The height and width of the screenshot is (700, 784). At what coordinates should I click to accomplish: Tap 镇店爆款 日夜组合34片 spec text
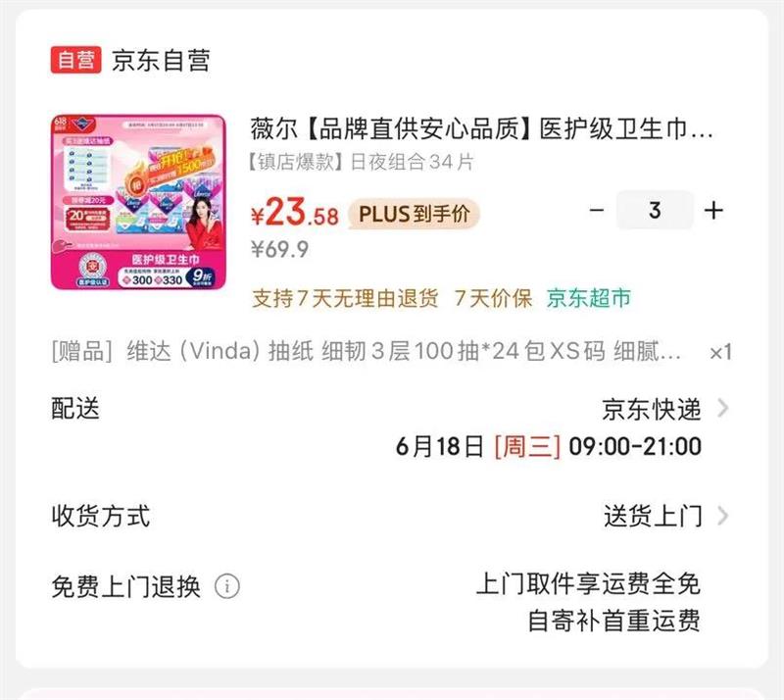click(361, 162)
